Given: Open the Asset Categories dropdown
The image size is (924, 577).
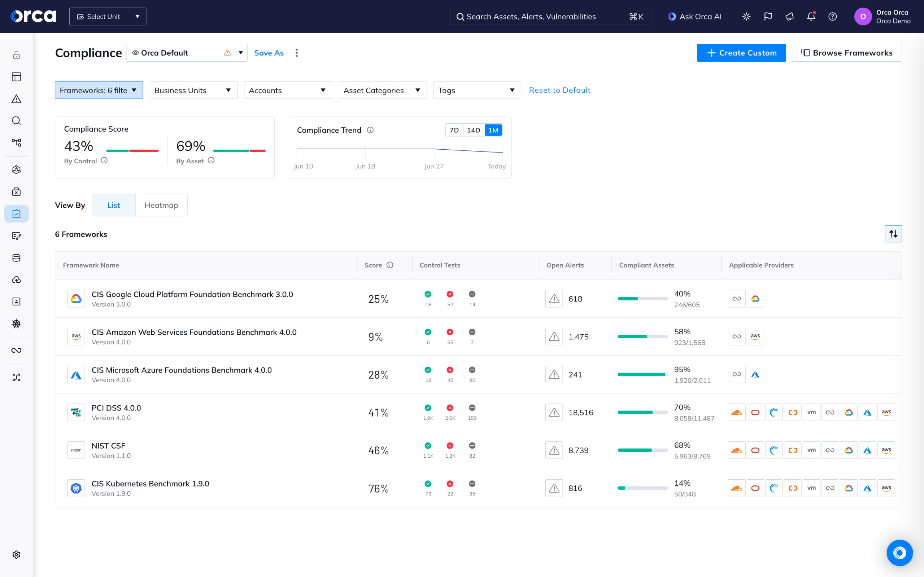Looking at the screenshot, I should [382, 91].
